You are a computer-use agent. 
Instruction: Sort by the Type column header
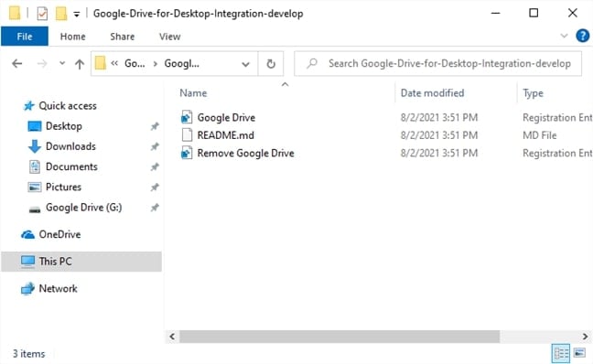[533, 93]
